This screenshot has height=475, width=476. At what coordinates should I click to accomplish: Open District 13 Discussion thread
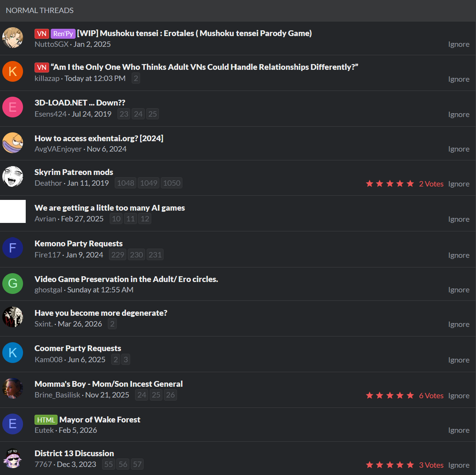[x=74, y=454]
